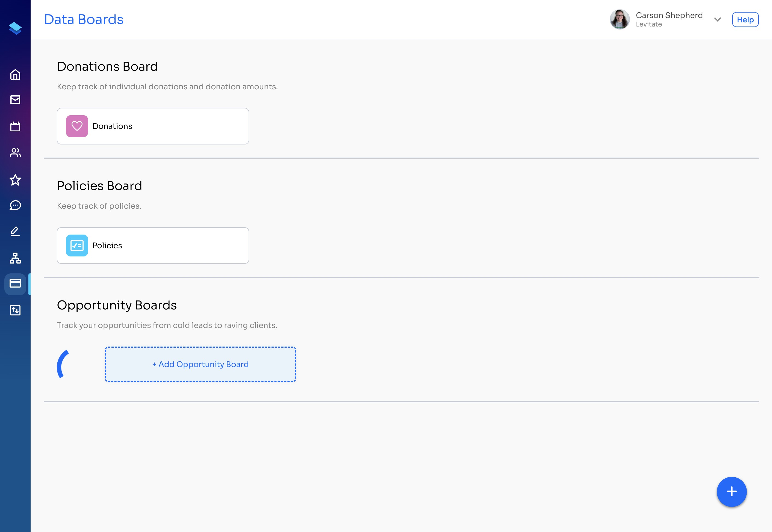This screenshot has width=772, height=532.
Task: Click the Levitate logo in the sidebar
Action: (15, 28)
